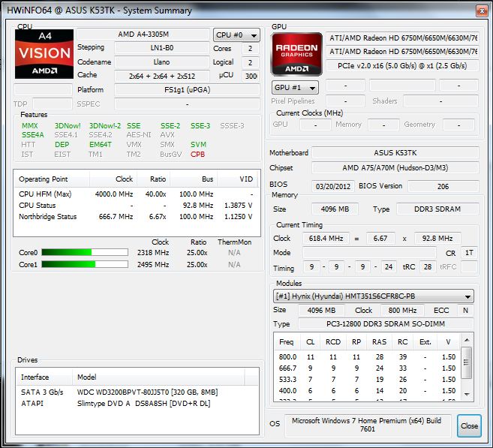Image resolution: width=493 pixels, height=448 pixels.
Task: Click the memory Type DDR3 SDRAM field
Action: coord(437,209)
